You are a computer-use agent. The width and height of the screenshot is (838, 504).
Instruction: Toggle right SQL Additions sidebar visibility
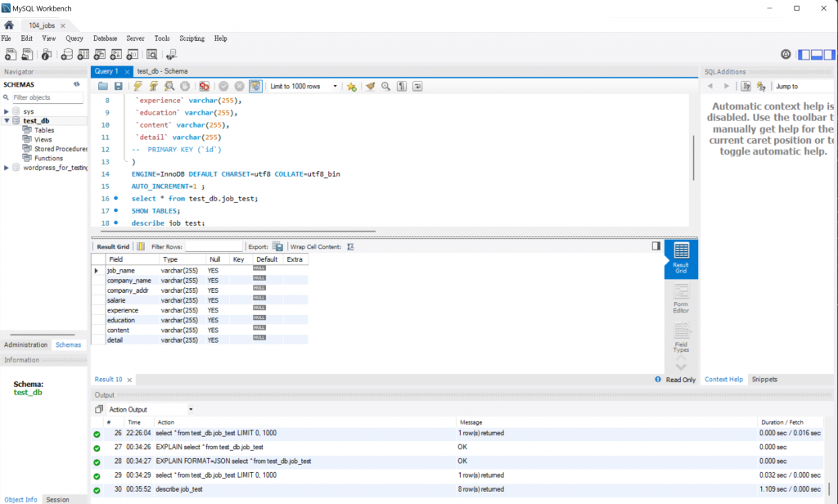pos(830,55)
